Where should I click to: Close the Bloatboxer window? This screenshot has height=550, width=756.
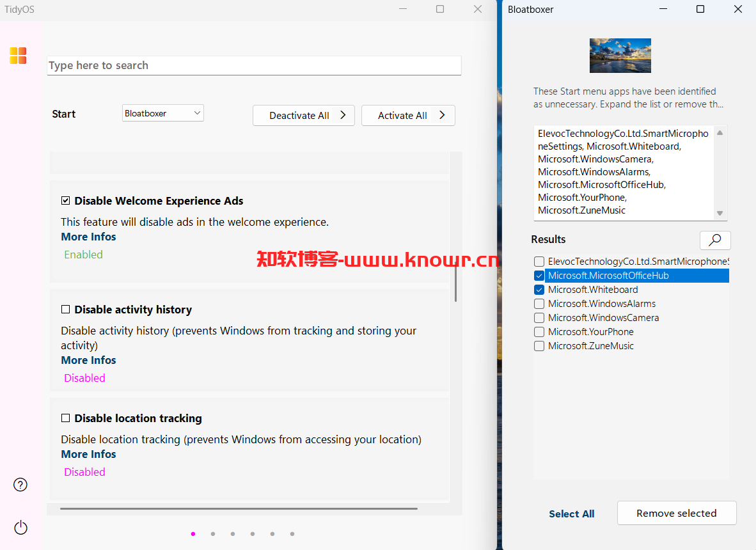pos(737,9)
